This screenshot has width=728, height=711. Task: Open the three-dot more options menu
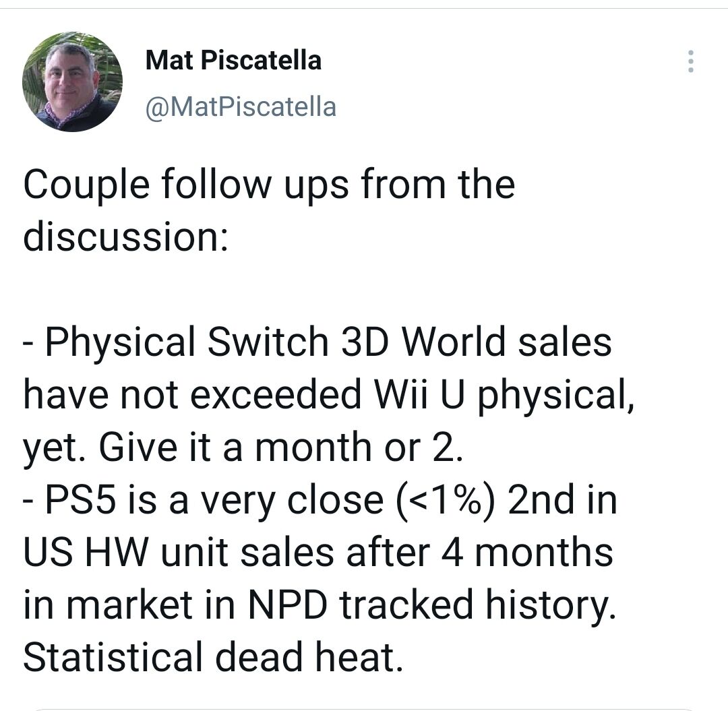click(x=690, y=61)
